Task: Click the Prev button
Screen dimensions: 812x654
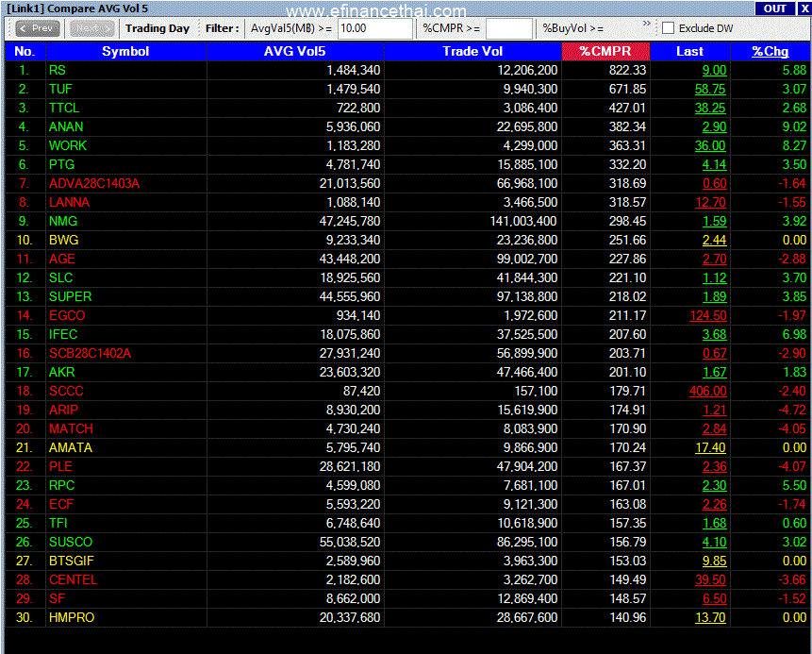Action: (38, 28)
